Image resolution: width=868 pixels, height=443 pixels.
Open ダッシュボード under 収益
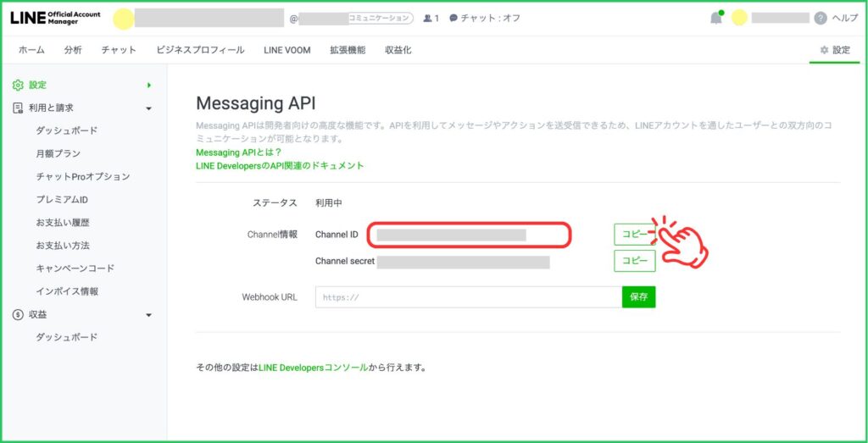[x=67, y=337]
